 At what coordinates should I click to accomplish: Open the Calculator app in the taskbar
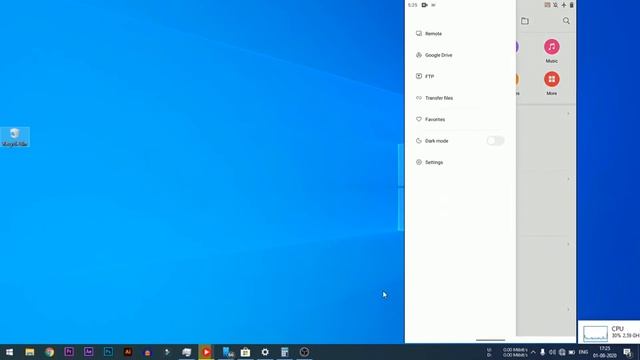(x=284, y=352)
